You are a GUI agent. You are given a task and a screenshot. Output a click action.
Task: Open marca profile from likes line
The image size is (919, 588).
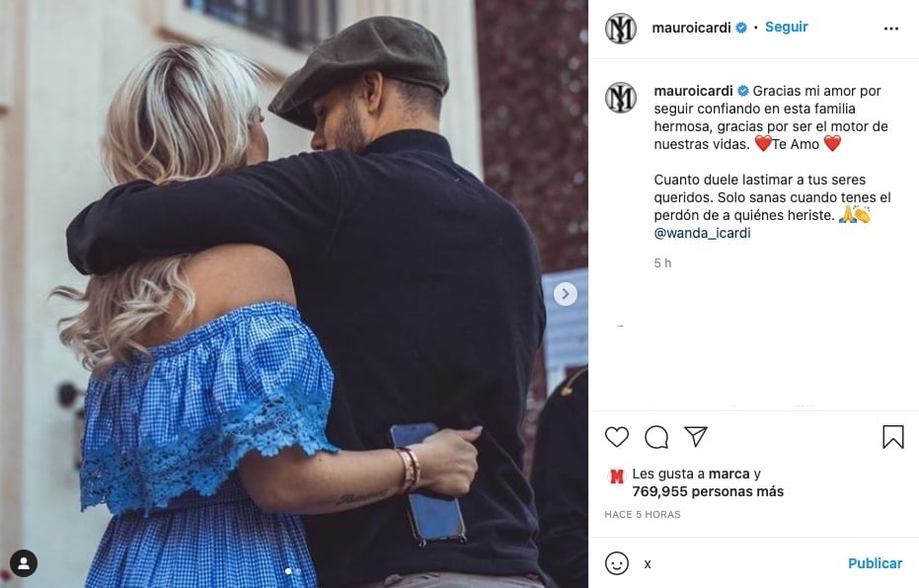(728, 474)
